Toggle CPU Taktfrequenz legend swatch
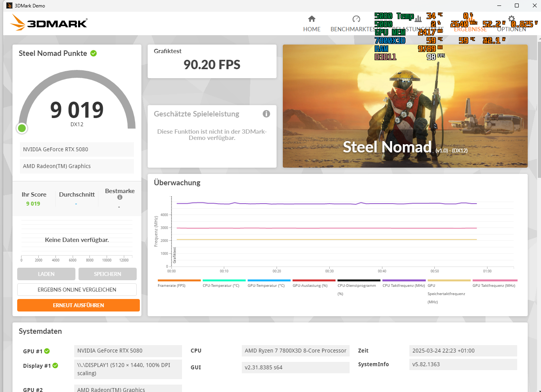Image resolution: width=541 pixels, height=392 pixels. point(404,280)
